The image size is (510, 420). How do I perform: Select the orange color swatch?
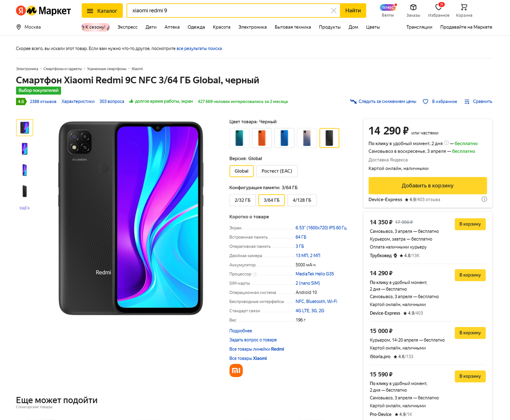[x=262, y=138]
